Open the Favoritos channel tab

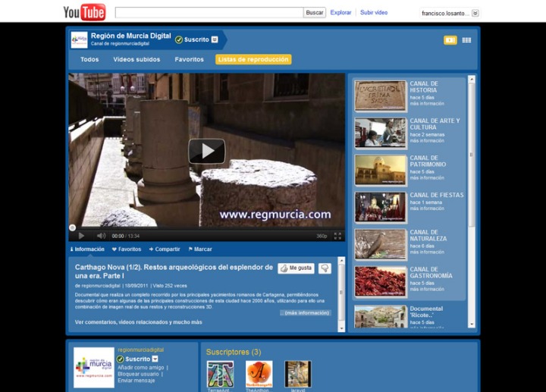pyautogui.click(x=189, y=59)
